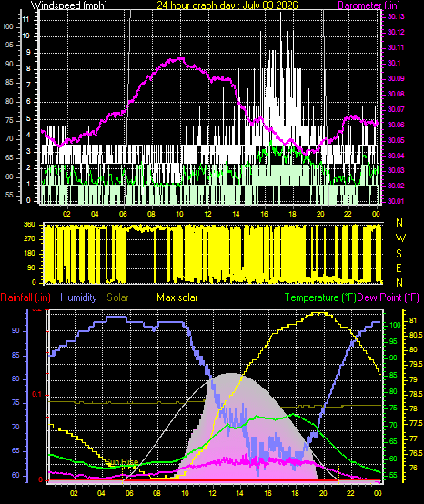424x504 pixels.
Task: Click the 12 hour tick on wind graph
Action: (208, 214)
